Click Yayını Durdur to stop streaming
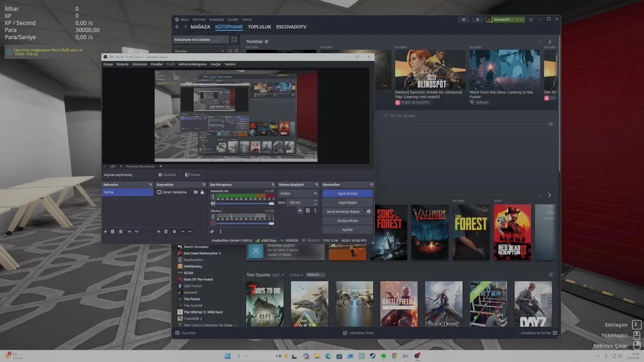Viewport: 644px width, 362px height. (x=348, y=193)
